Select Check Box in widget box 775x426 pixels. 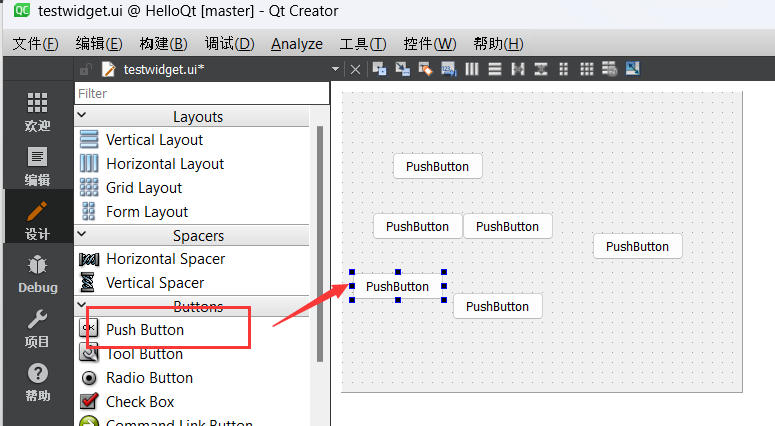[x=192, y=402]
